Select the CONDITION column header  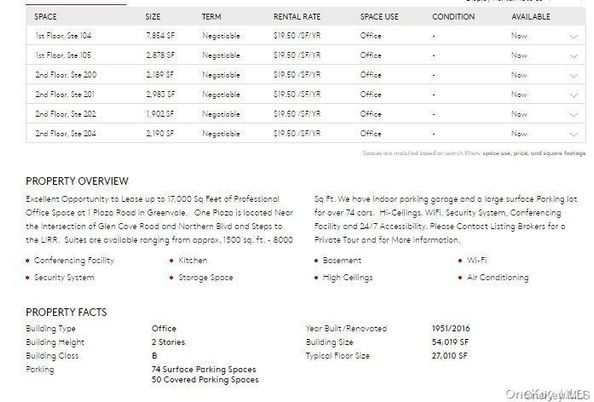point(453,17)
